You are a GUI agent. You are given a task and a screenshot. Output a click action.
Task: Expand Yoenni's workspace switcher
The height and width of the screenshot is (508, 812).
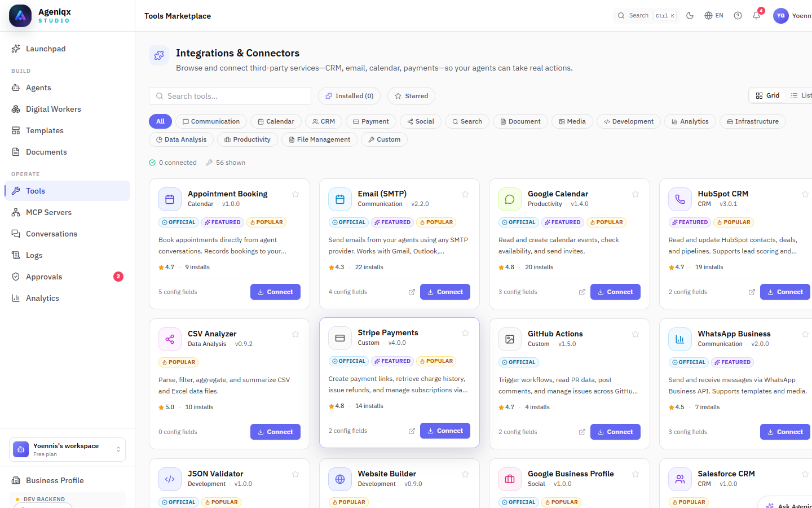(67, 449)
